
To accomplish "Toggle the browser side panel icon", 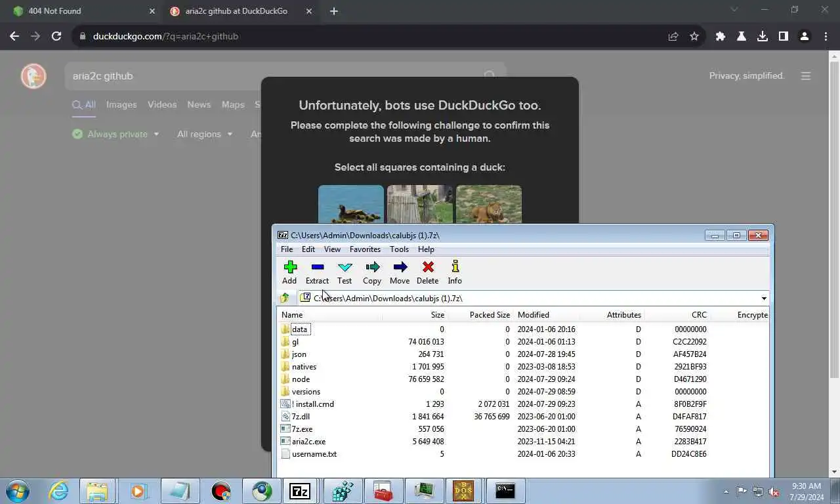I will click(784, 37).
